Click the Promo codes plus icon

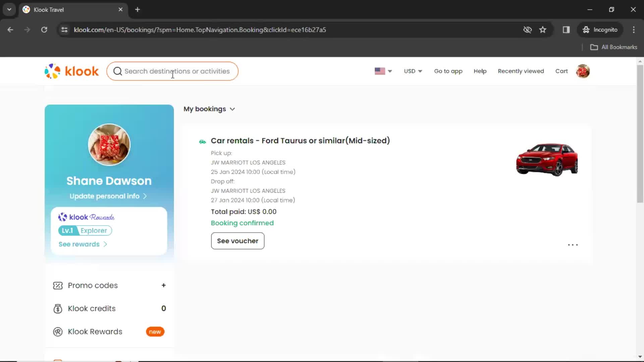pyautogui.click(x=164, y=285)
